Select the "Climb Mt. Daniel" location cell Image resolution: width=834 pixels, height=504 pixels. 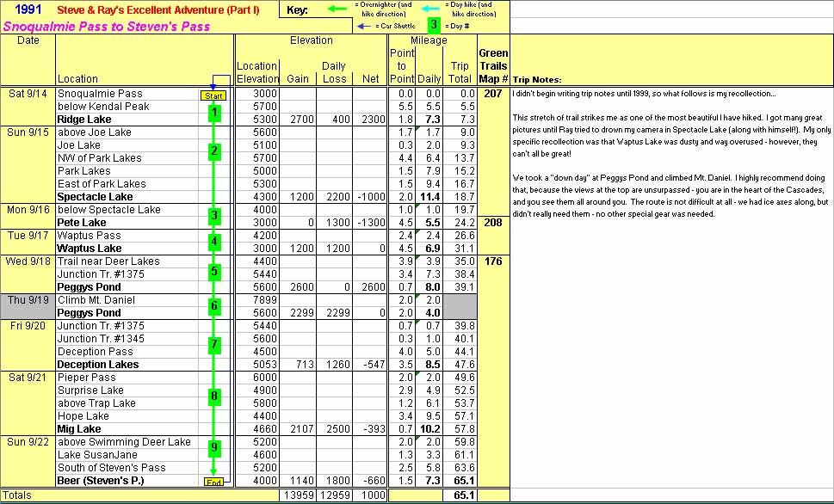[96, 300]
